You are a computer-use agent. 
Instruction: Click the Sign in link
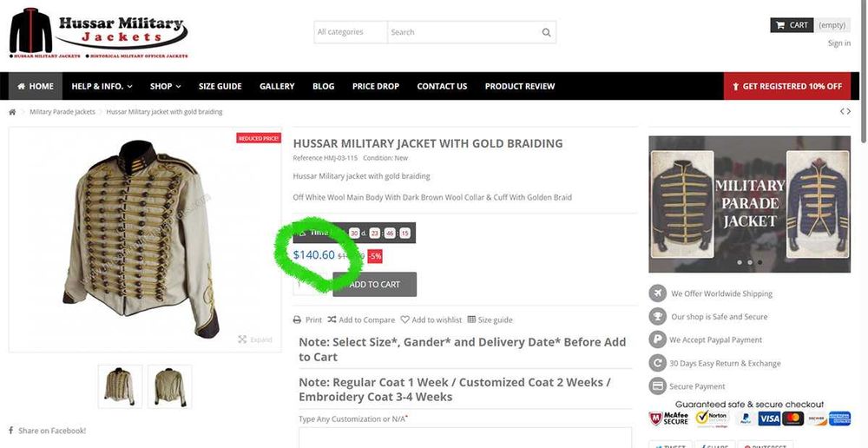tap(839, 43)
